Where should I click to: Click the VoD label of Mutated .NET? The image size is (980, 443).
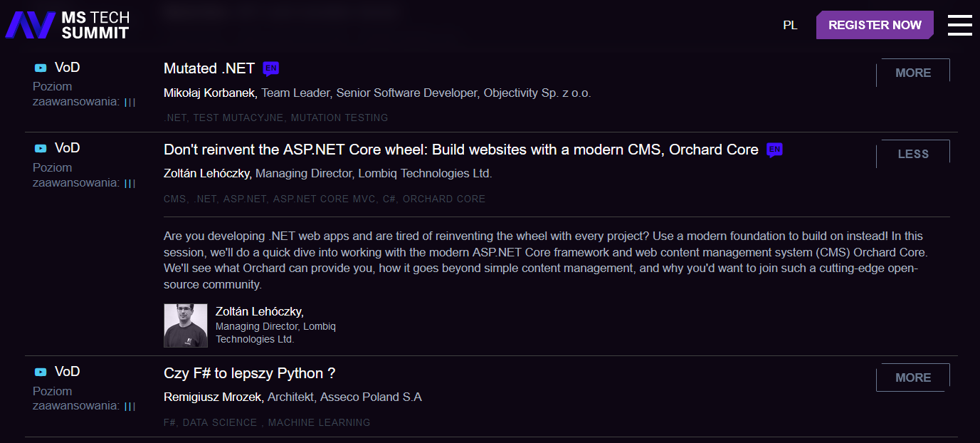(x=68, y=68)
